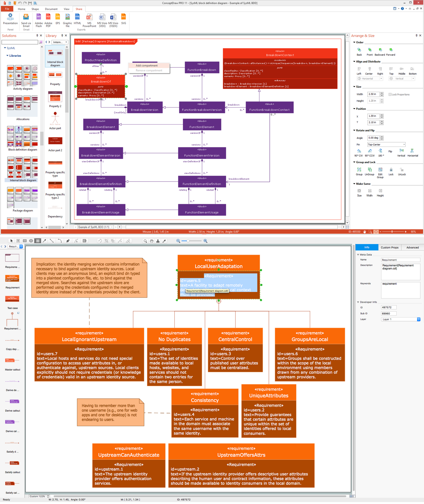The width and height of the screenshot is (424, 504).
Task: Pick the Test case shape
Action: [x=12, y=302]
